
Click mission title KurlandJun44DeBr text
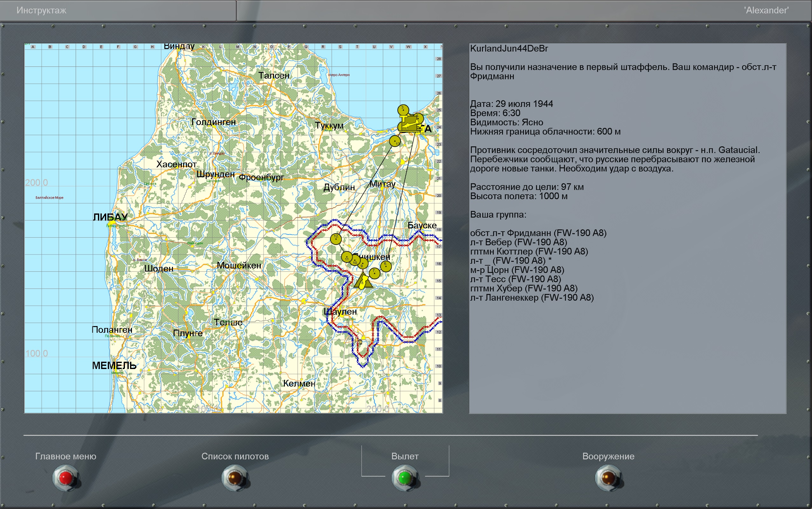coord(509,48)
